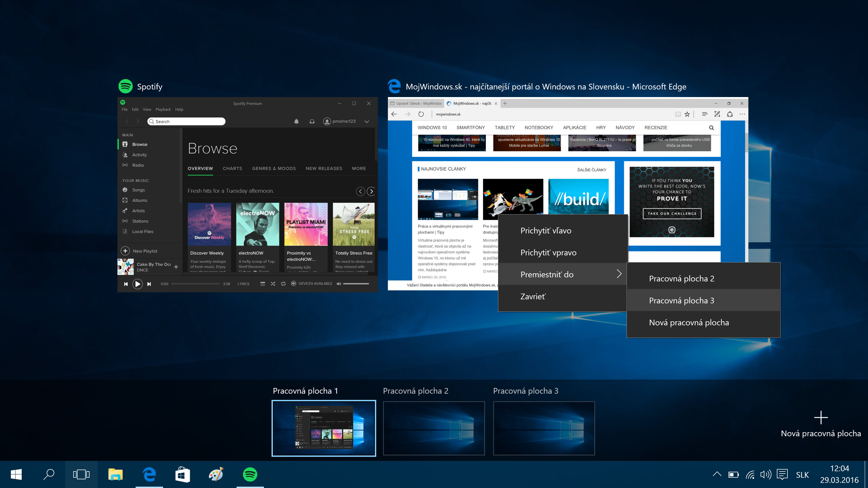Open the Spotify Playback menu
Image resolution: width=868 pixels, height=488 pixels.
163,110
